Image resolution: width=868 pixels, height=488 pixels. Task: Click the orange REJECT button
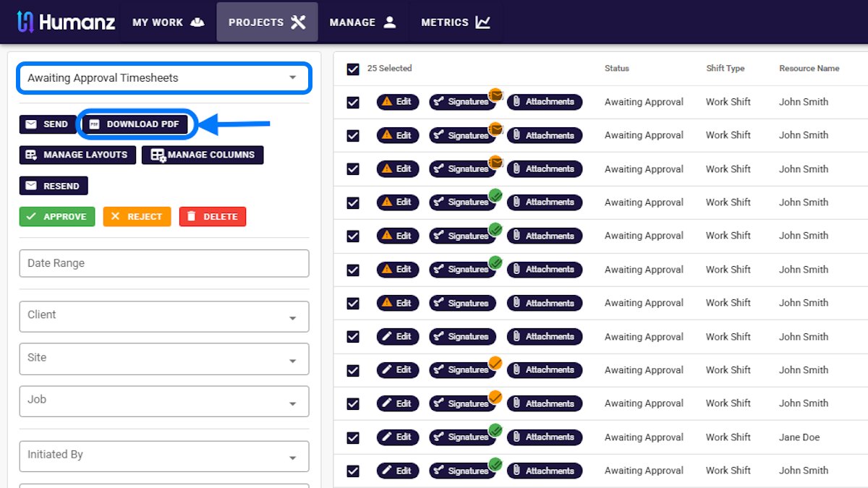(x=137, y=217)
